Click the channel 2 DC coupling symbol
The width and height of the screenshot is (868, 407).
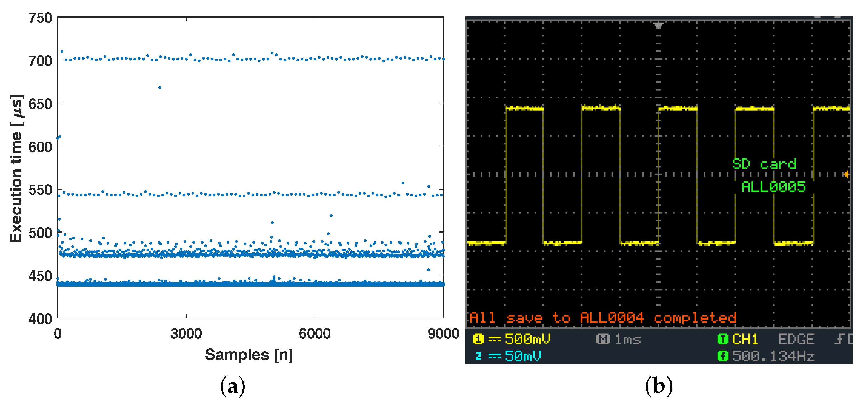click(x=494, y=356)
